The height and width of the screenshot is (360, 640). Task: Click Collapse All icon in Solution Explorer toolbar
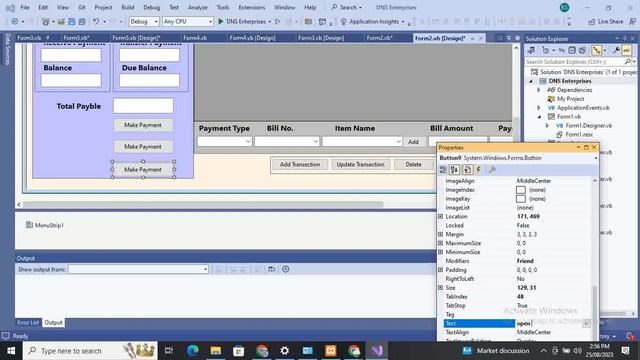[572, 50]
